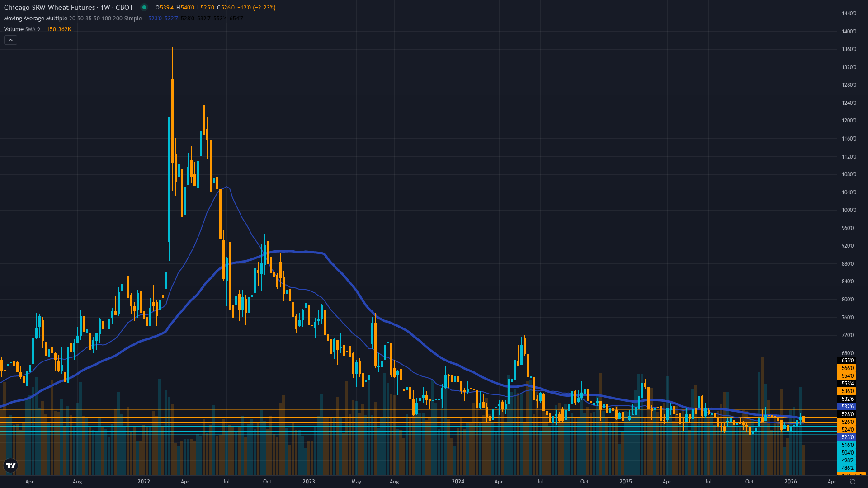Image resolution: width=868 pixels, height=488 pixels.
Task: Click the cyan 516'0 price axis tag
Action: click(847, 445)
